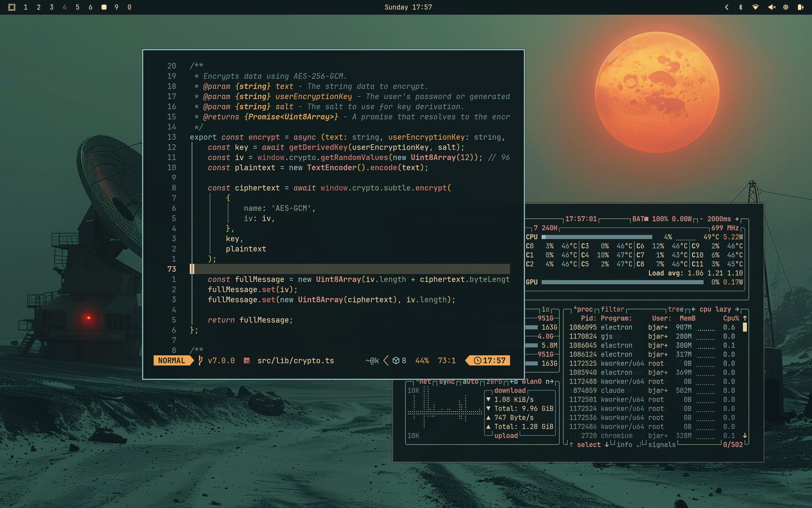Click the right arrow to change cpu sort
The height and width of the screenshot is (508, 812).
pos(737,309)
